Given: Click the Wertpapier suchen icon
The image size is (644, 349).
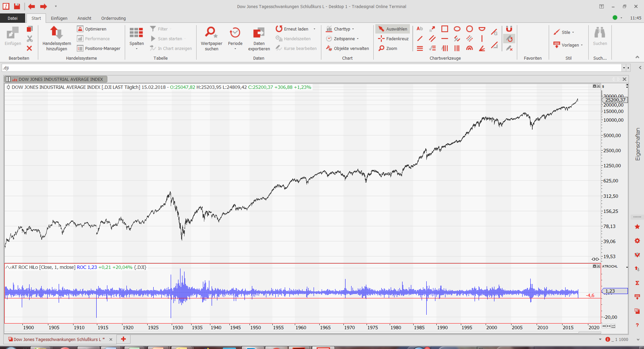Looking at the screenshot, I should pyautogui.click(x=211, y=33).
